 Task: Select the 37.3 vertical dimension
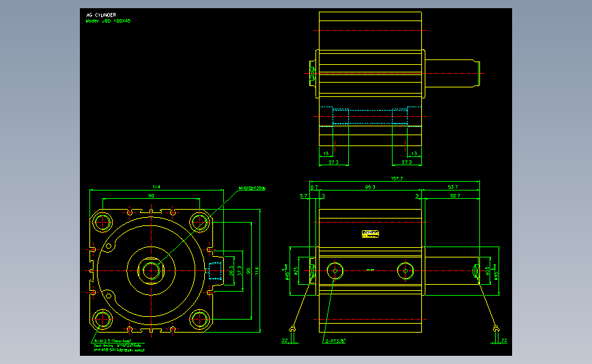click(x=240, y=270)
